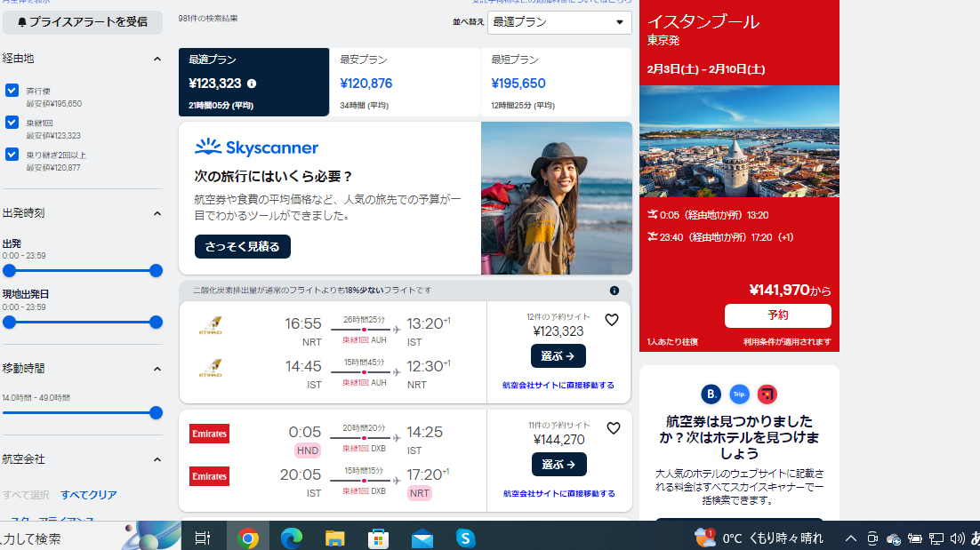Open Google Chrome from the taskbar
This screenshot has height=550, width=980.
[x=248, y=538]
